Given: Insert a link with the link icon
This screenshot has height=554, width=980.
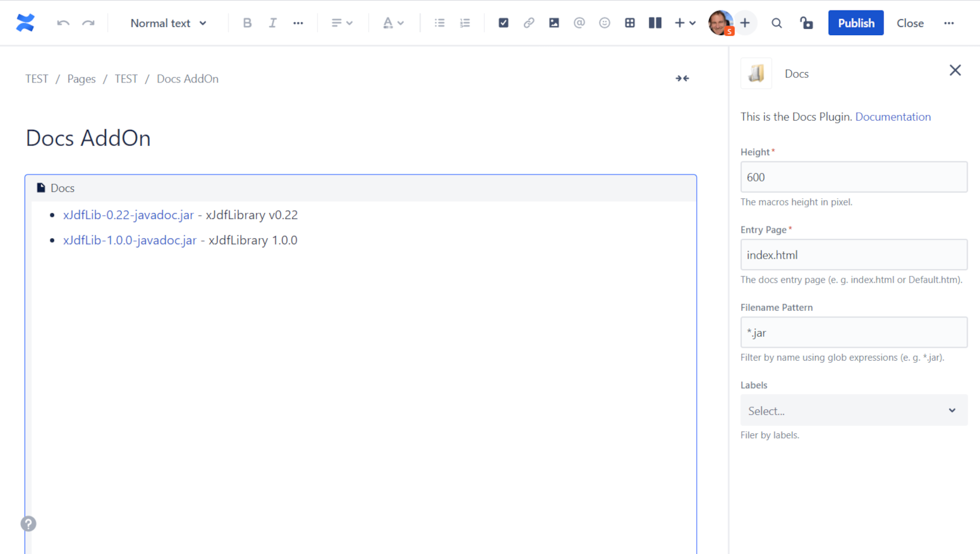Looking at the screenshot, I should click(x=528, y=23).
